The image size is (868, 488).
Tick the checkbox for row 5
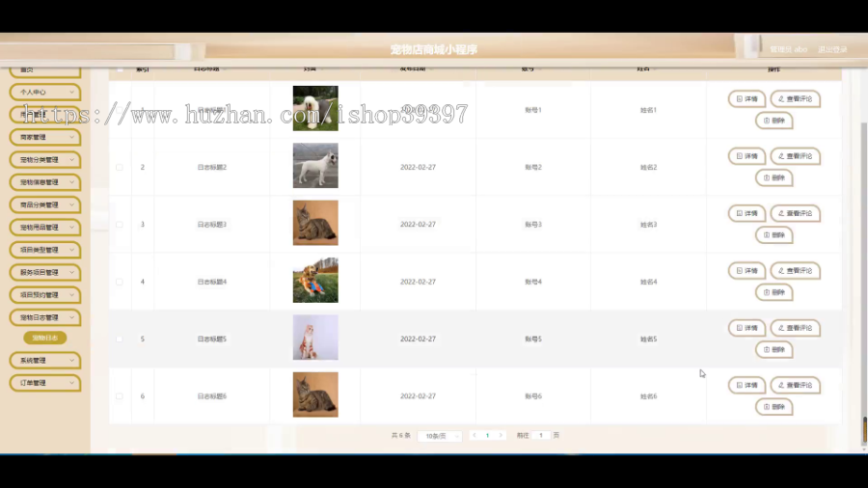pos(120,339)
